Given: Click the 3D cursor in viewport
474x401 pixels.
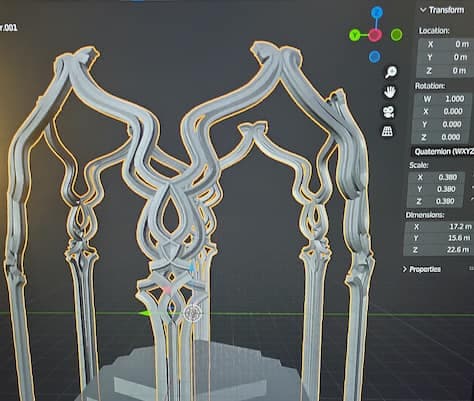Looking at the screenshot, I should tap(192, 313).
